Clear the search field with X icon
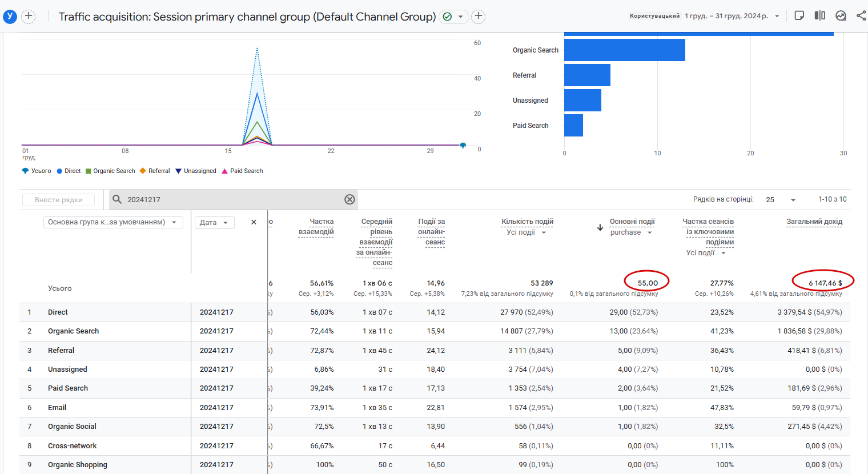Screen dimensions: 868x474 coord(349,199)
